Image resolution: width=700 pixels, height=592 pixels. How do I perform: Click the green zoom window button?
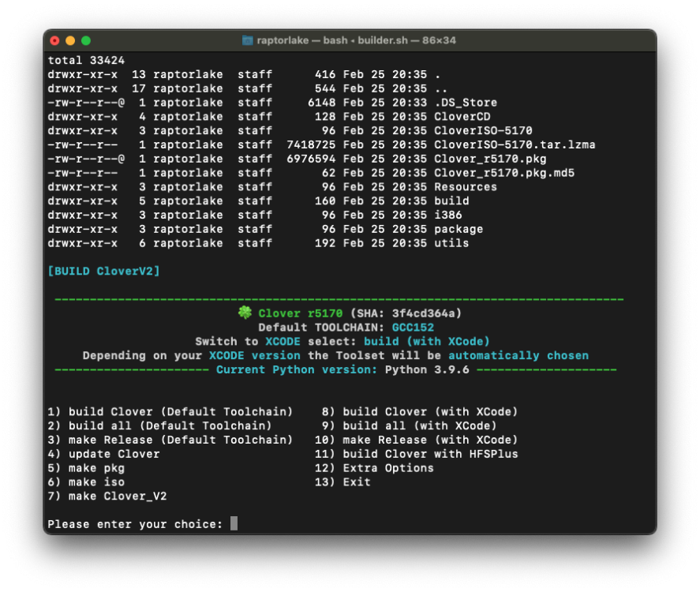click(86, 40)
